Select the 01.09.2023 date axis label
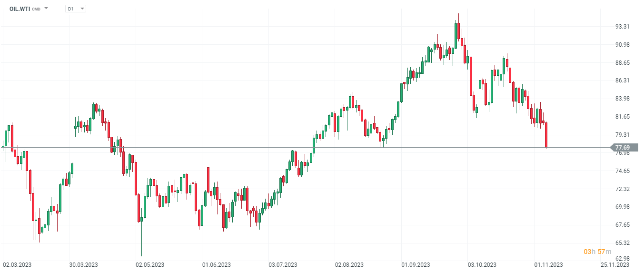Image resolution: width=644 pixels, height=273 pixels. (x=415, y=265)
